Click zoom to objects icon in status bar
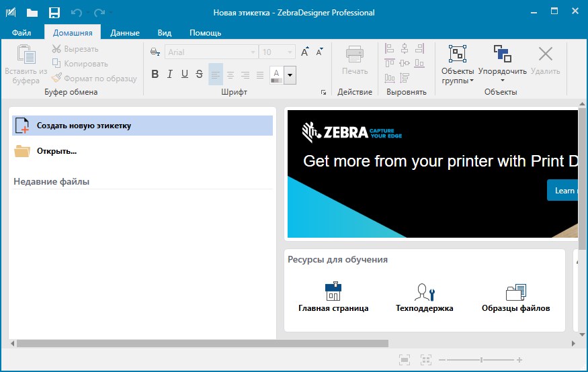 coord(426,360)
